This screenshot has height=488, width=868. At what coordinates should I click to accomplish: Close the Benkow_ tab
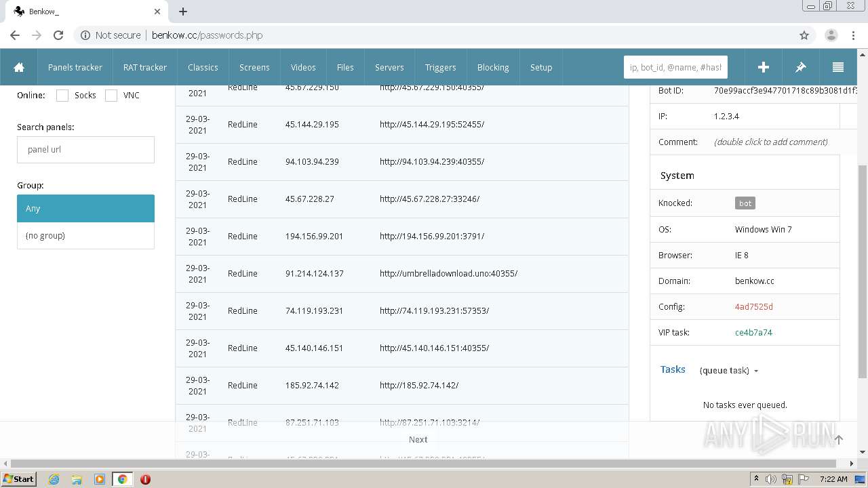[x=157, y=12]
